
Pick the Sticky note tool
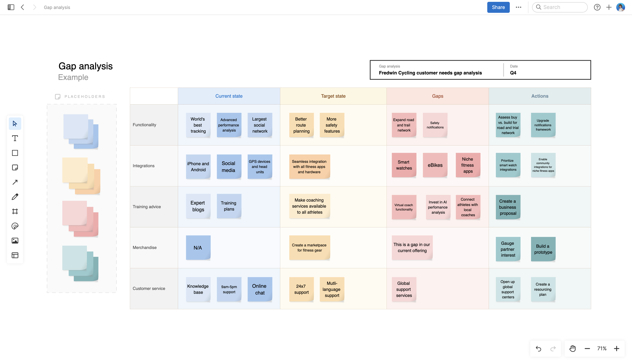point(15,168)
